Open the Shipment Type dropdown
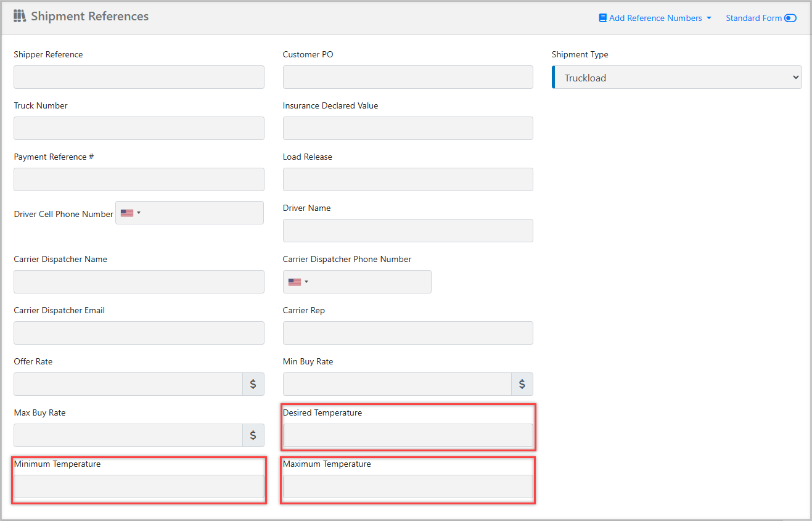The width and height of the screenshot is (812, 521). point(676,77)
